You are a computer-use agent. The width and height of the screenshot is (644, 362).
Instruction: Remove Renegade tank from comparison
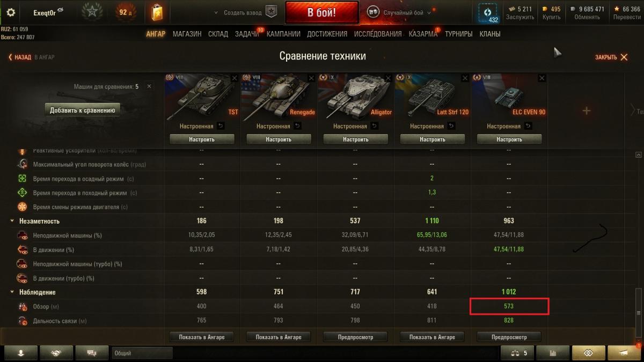[311, 78]
